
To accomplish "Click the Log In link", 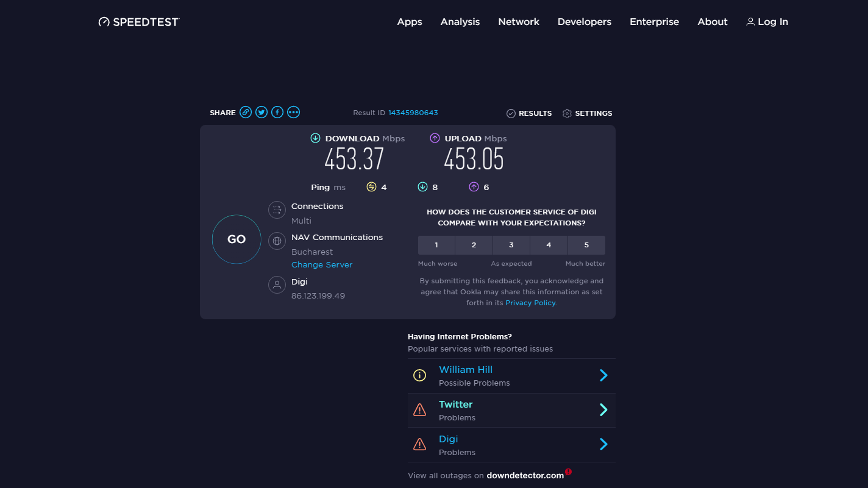I will pos(773,22).
